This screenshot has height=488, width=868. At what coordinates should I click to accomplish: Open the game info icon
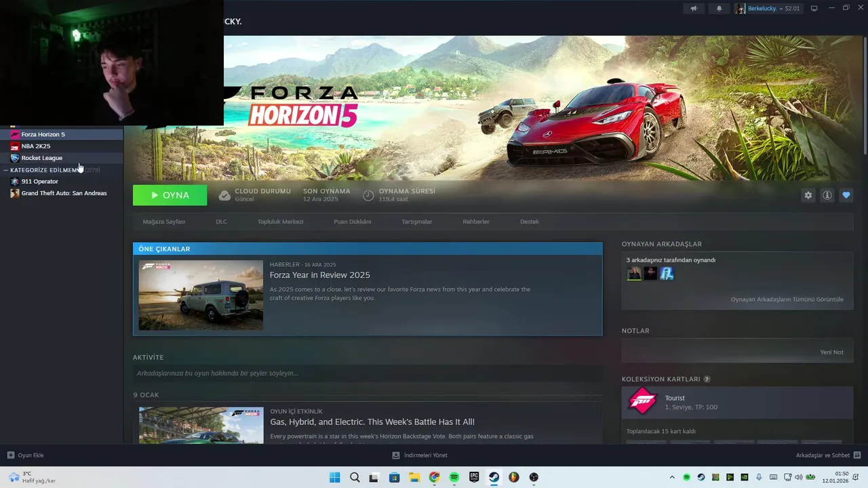(x=827, y=195)
